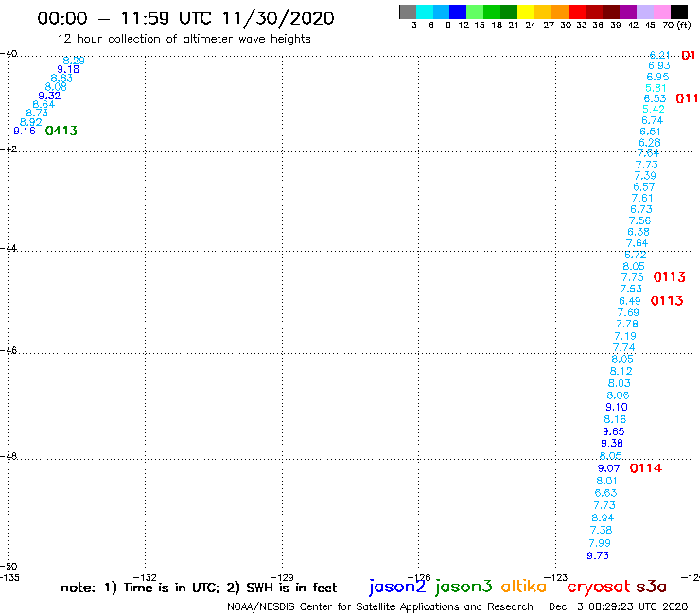The height and width of the screenshot is (615, 700).
Task: Click the wave height value '9.38'
Action: pos(612,443)
